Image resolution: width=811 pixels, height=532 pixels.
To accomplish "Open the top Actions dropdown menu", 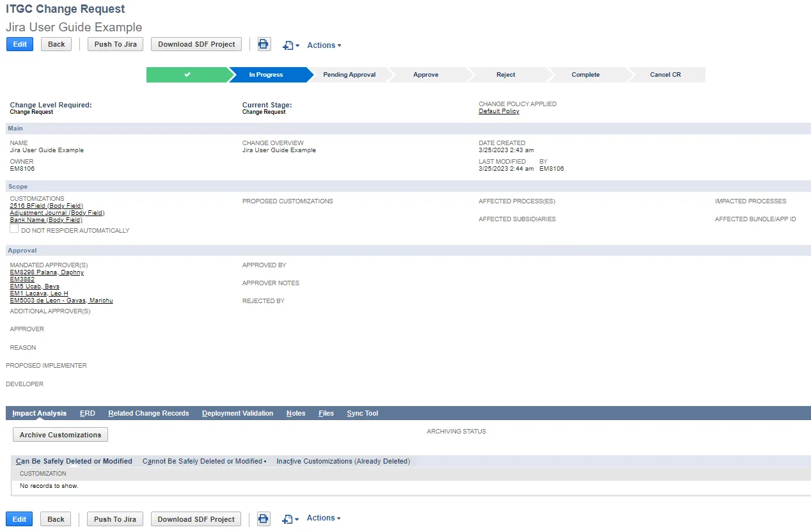I will point(324,45).
